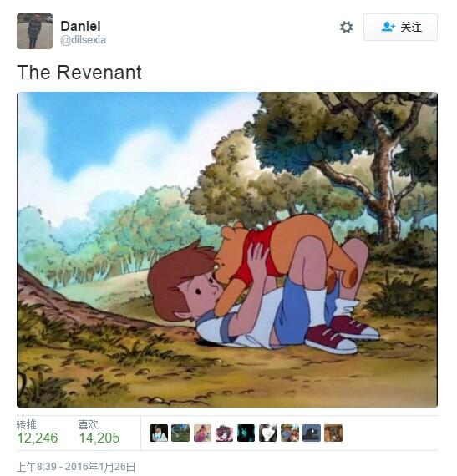Image resolution: width=457 pixels, height=476 pixels.
Task: Click the 关注 follow button
Action: 400,27
